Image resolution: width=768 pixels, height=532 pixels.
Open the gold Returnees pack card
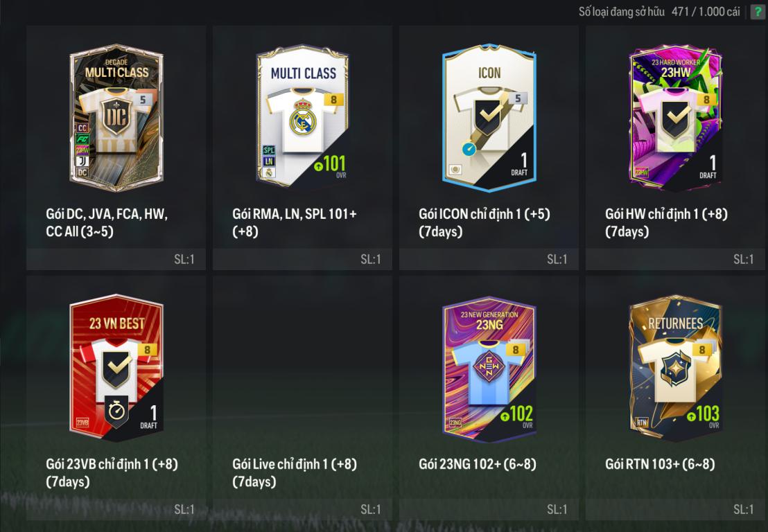coord(675,368)
